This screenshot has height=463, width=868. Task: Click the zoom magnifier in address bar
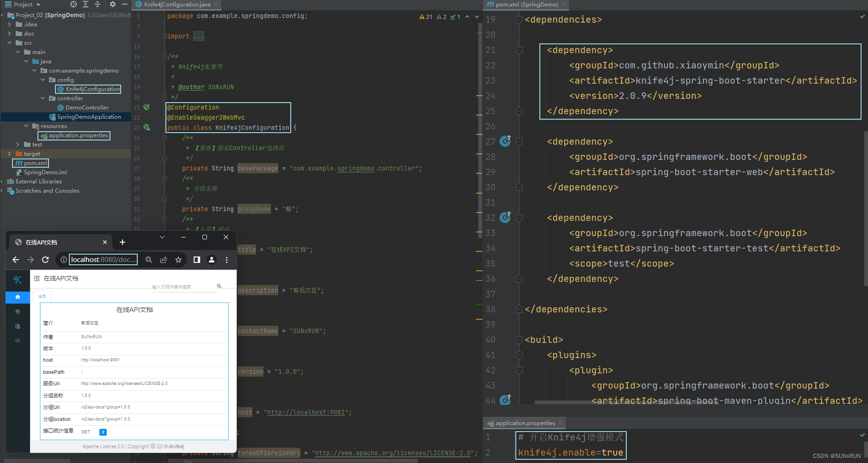149,260
